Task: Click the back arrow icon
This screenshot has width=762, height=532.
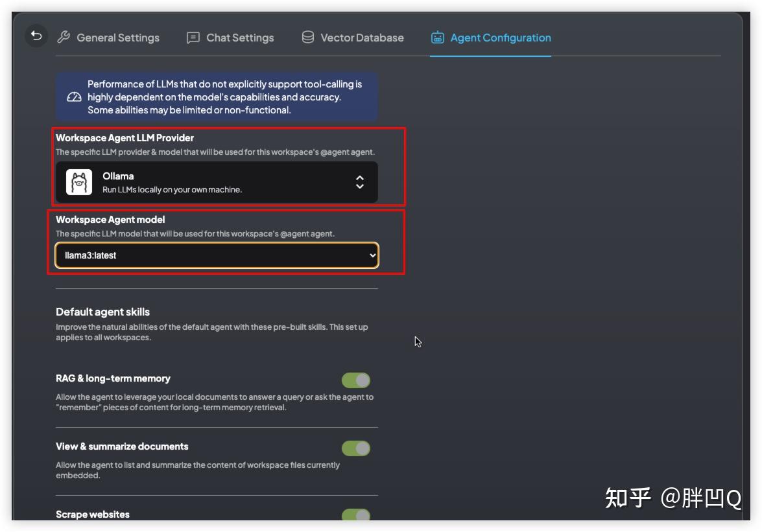Action: tap(36, 36)
